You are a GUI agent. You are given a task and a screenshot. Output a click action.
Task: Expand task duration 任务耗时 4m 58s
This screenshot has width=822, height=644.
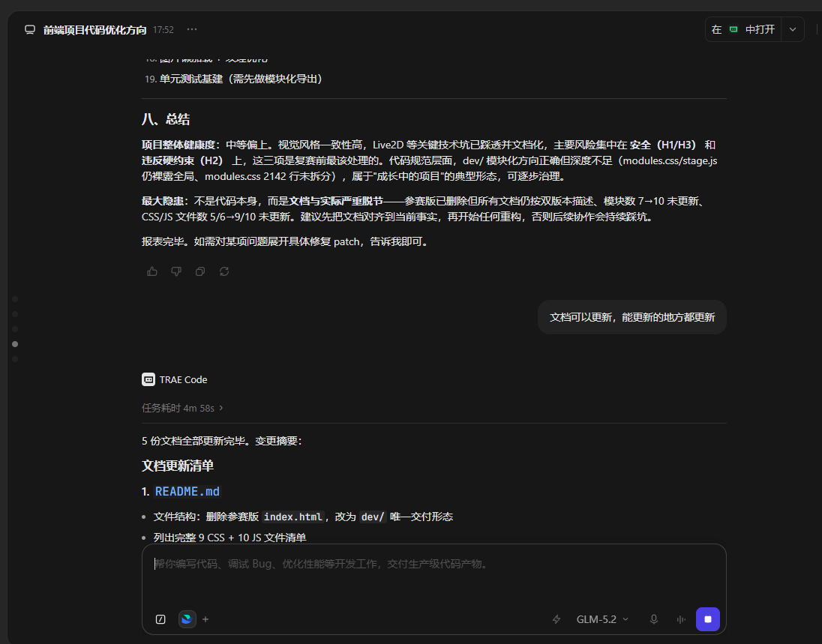pyautogui.click(x=182, y=408)
